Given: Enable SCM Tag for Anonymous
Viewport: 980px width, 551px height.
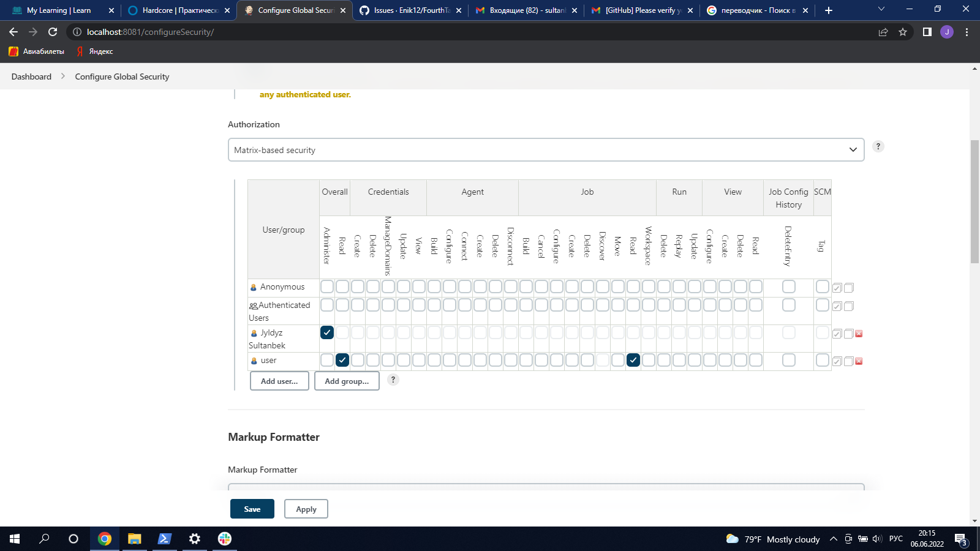Looking at the screenshot, I should (x=823, y=287).
